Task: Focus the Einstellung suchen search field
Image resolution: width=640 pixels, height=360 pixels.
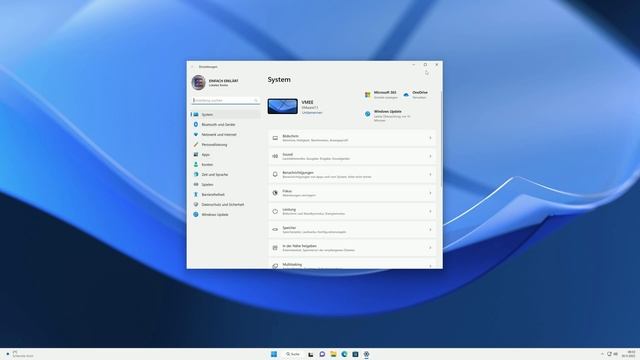Action: [225, 100]
